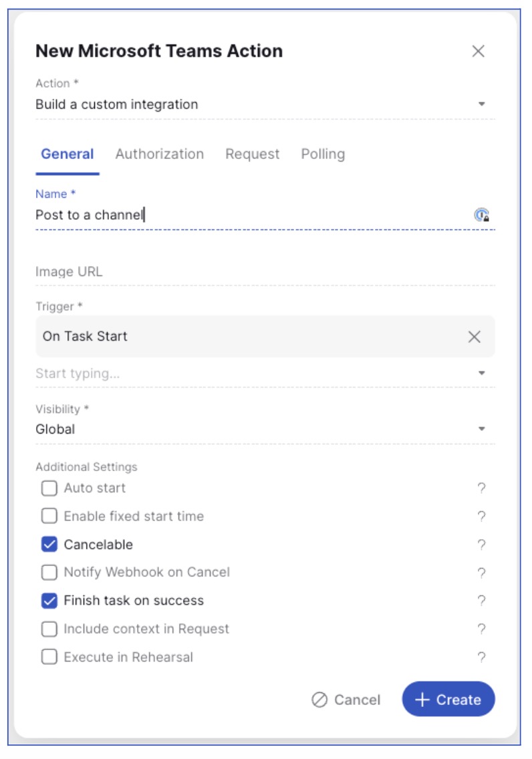Expand the Trigger selection dropdown arrow
This screenshot has height=759, width=532.
tap(481, 373)
